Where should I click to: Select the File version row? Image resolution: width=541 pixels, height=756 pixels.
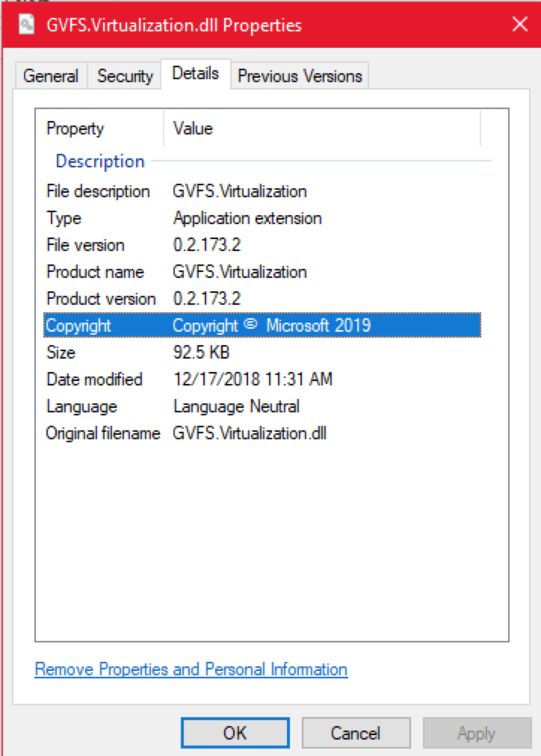(x=262, y=245)
